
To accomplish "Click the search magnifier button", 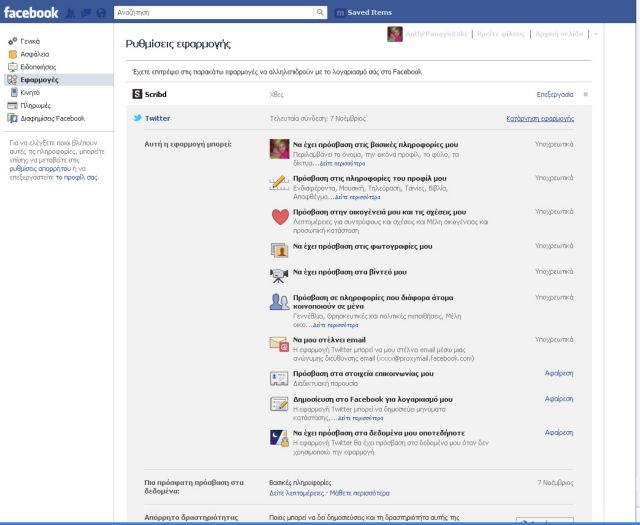I will click(x=320, y=12).
